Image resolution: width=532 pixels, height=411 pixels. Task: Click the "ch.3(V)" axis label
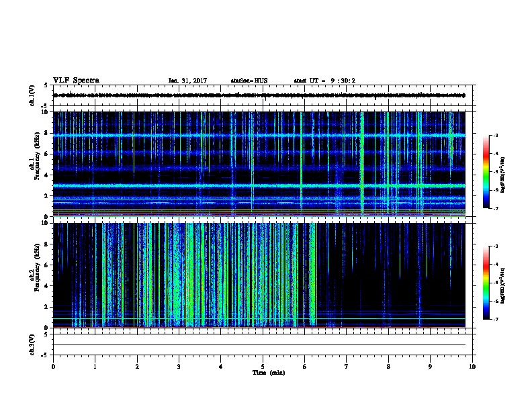[32, 345]
